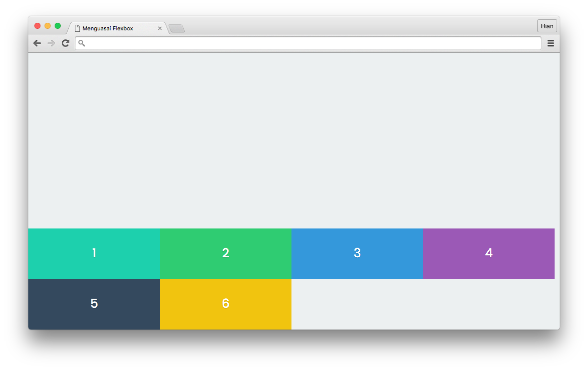Screen dimensions: 588x370
Task: Click the search icon in address bar
Action: click(x=81, y=43)
